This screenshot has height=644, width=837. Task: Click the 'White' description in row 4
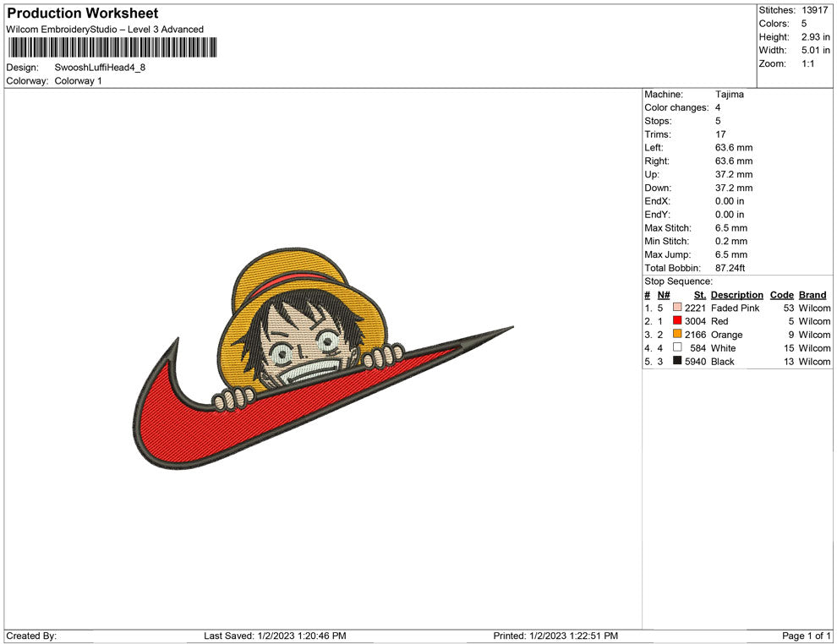[724, 348]
